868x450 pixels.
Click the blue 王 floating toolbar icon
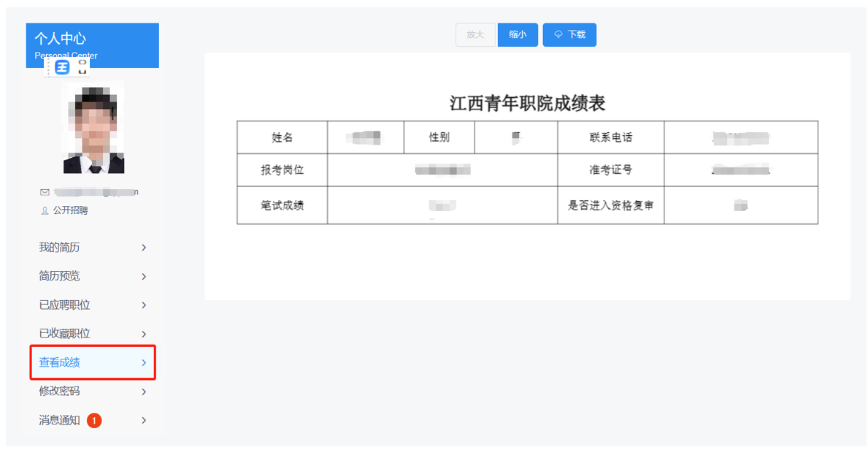click(63, 68)
